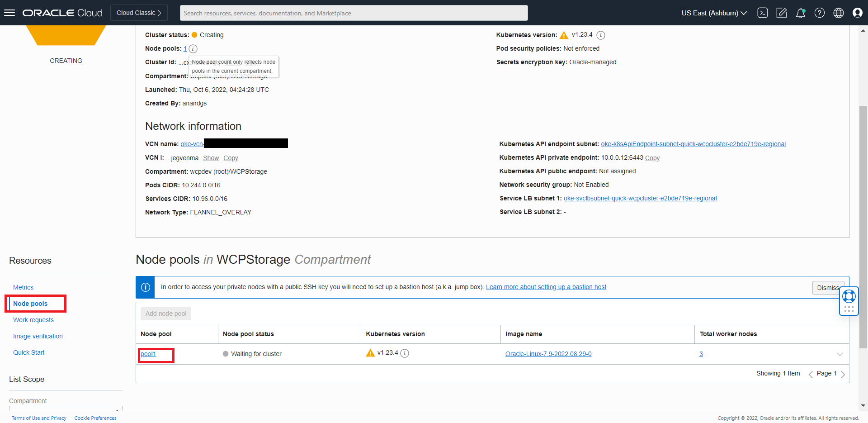
Task: Open the Kubernetes API endpoint subnet link
Action: pos(693,144)
